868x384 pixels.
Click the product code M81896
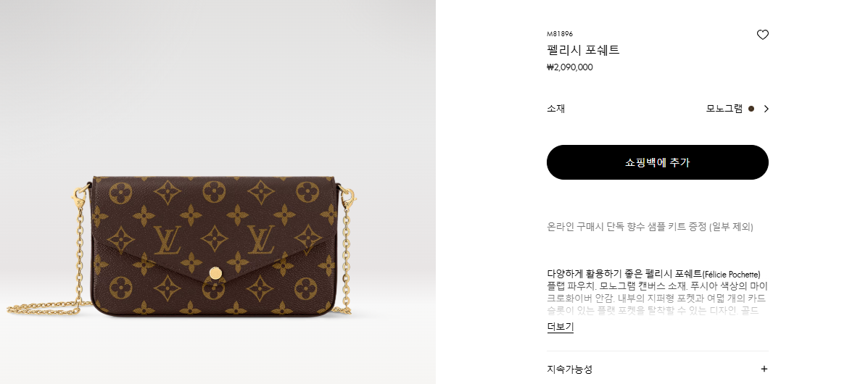tap(560, 34)
